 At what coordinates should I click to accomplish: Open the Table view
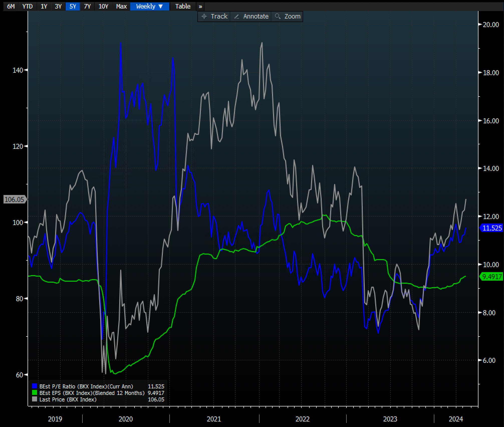coord(183,6)
